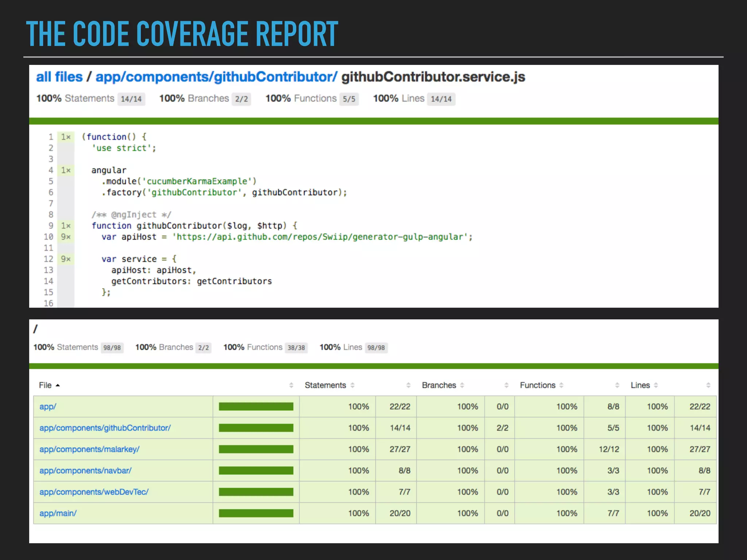This screenshot has width=747, height=560.
Task: Click sort icon beside Functions header
Action: pyautogui.click(x=561, y=385)
